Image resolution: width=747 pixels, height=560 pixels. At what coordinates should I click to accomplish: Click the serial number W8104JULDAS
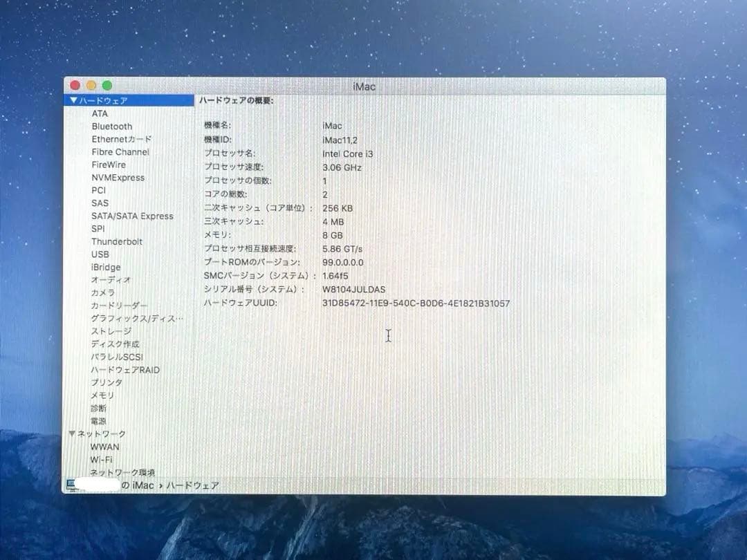353,290
